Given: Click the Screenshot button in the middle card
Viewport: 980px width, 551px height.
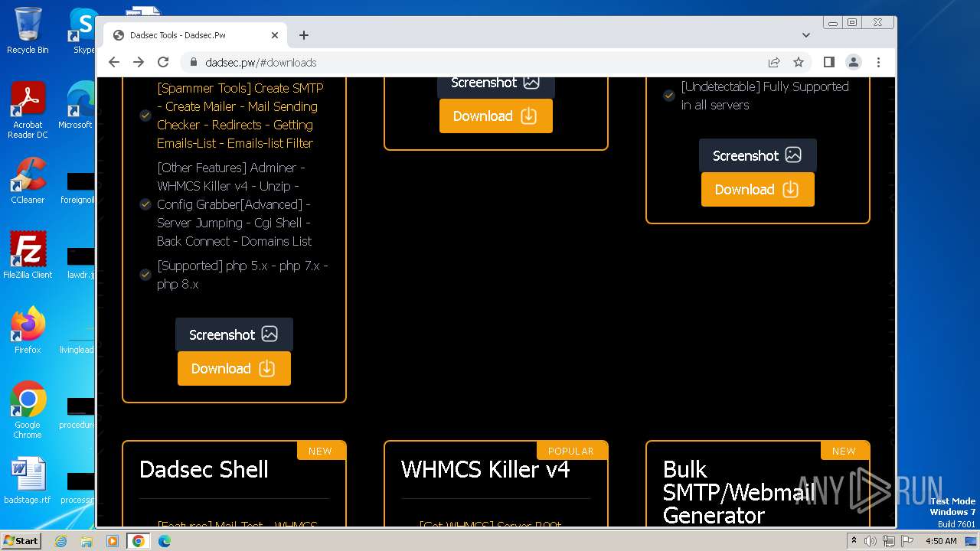Looking at the screenshot, I should (x=496, y=84).
